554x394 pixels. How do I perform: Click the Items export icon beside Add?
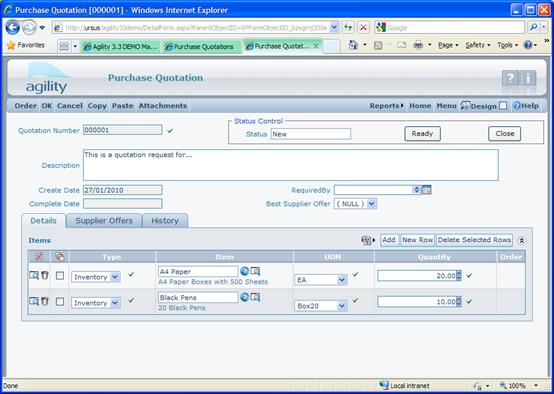(x=368, y=240)
